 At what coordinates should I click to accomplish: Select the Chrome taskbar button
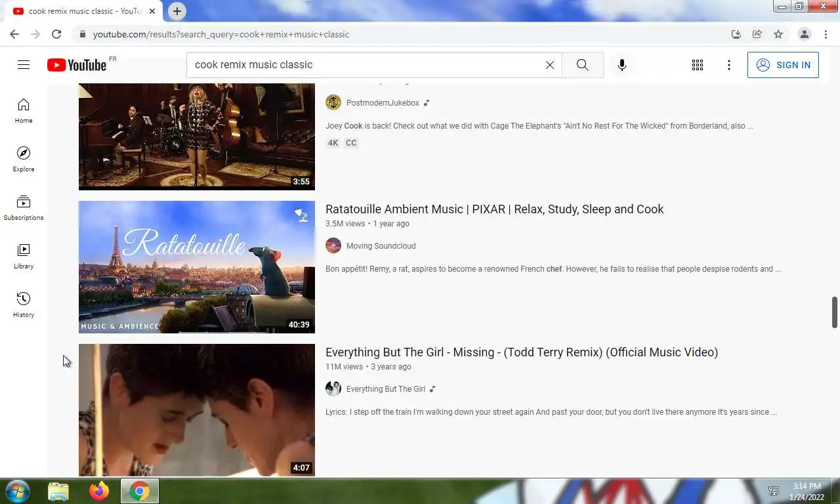[x=140, y=491]
